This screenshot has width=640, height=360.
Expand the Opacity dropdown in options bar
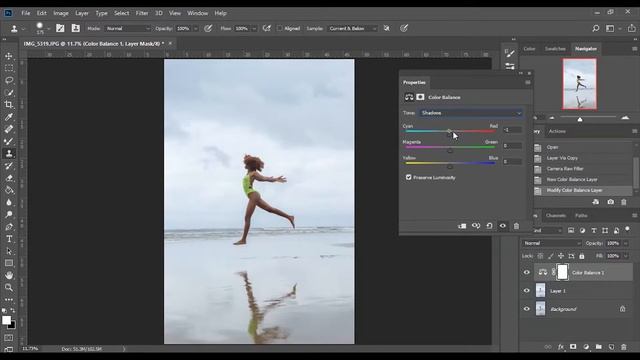196,29
